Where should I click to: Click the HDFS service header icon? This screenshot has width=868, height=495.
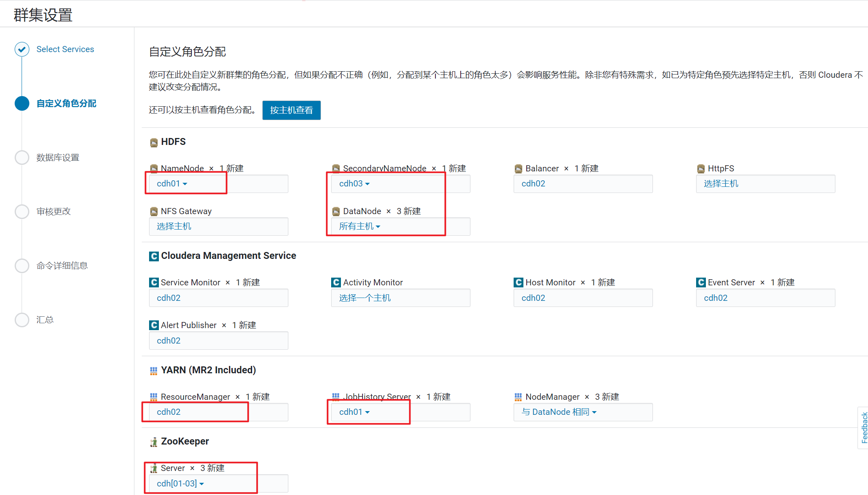coord(154,142)
